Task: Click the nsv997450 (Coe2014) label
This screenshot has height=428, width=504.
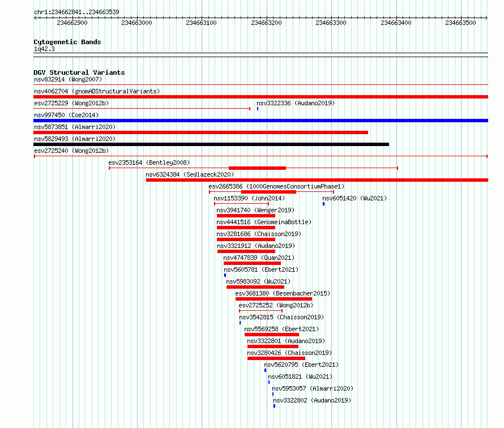Action: (x=66, y=115)
